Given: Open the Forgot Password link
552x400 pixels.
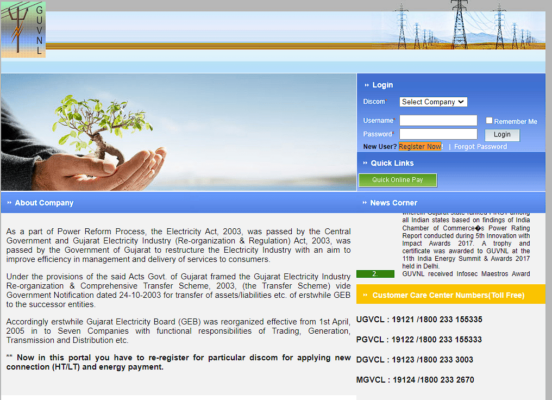Looking at the screenshot, I should [x=481, y=146].
